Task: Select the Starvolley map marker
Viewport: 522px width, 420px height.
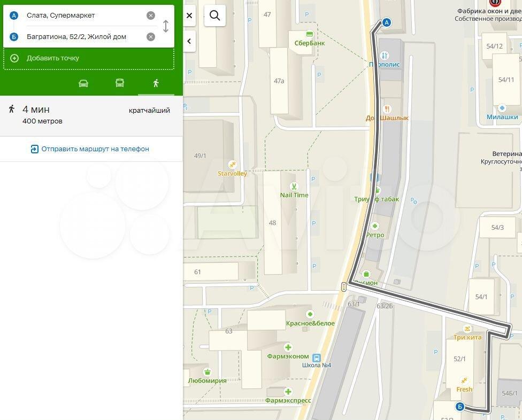Action: click(232, 165)
